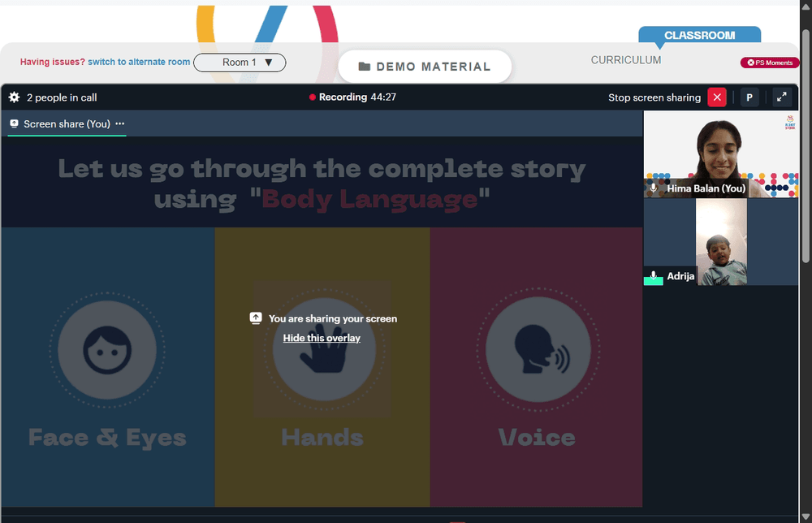812x523 pixels.
Task: Switch to Curriculum tab
Action: 625,60
